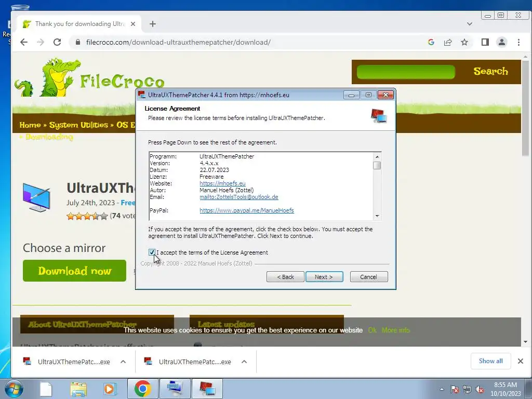
Task: Accept cookies with Ok link
Action: (372, 330)
